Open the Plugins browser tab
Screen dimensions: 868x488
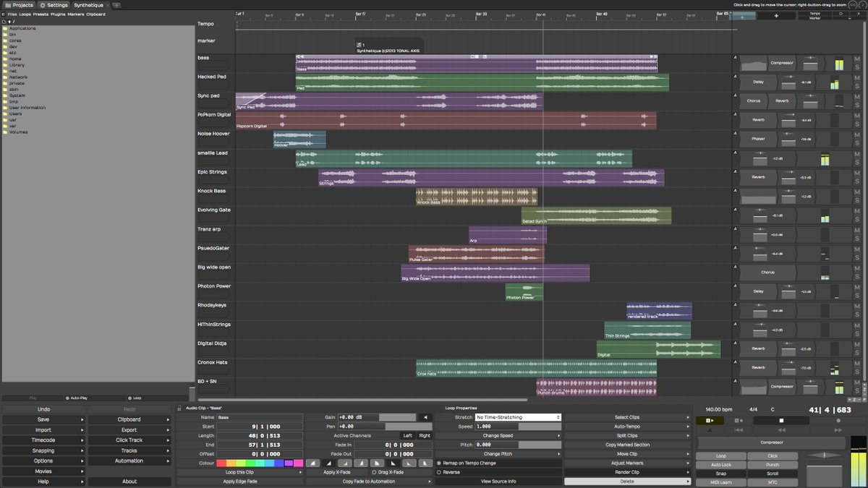(58, 14)
